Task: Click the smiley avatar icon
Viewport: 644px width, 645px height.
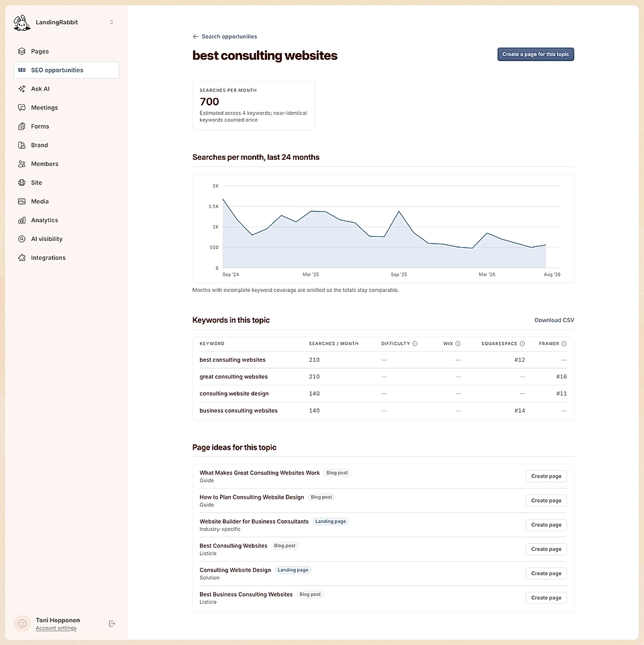Action: [x=22, y=624]
